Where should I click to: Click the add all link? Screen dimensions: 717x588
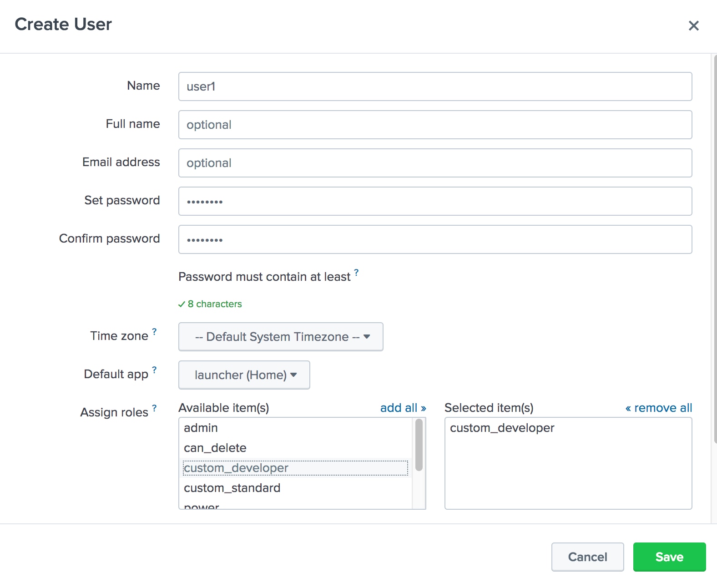pyautogui.click(x=403, y=408)
